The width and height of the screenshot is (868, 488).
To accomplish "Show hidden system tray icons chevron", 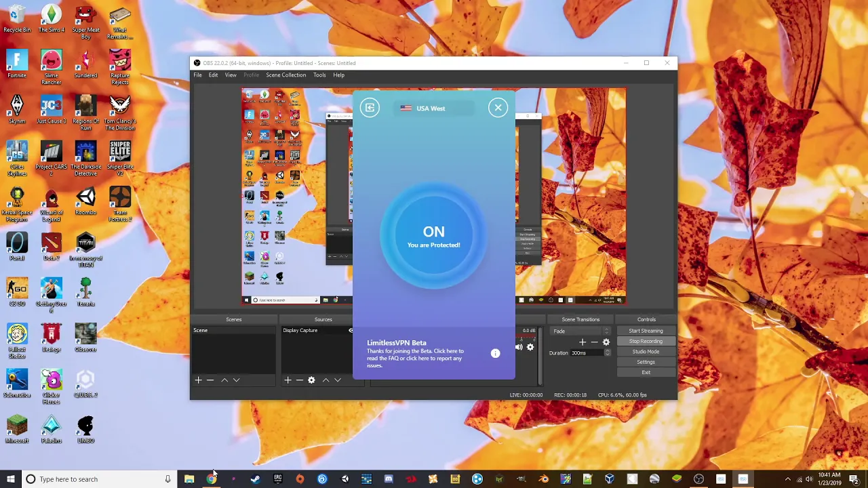I will (787, 479).
